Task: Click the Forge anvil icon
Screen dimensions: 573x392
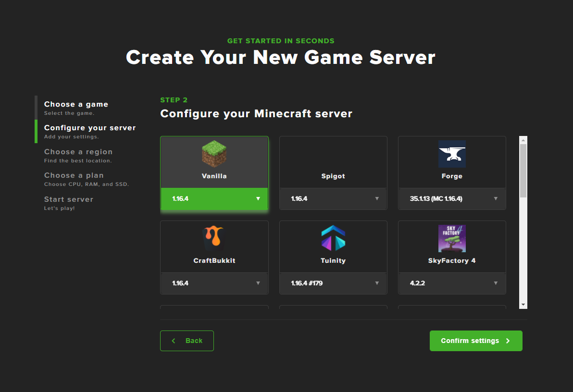Action: (452, 154)
